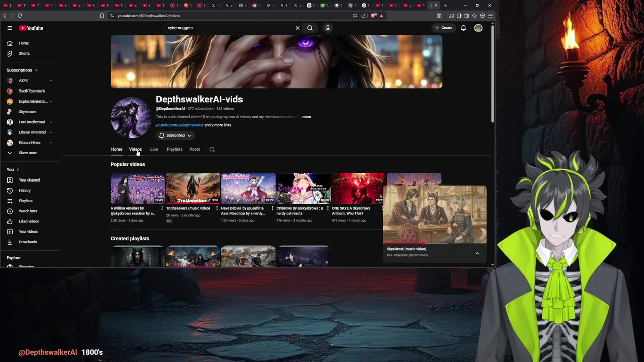The height and width of the screenshot is (362, 644).
Task: Switch to the Live tab
Action: pos(154,149)
